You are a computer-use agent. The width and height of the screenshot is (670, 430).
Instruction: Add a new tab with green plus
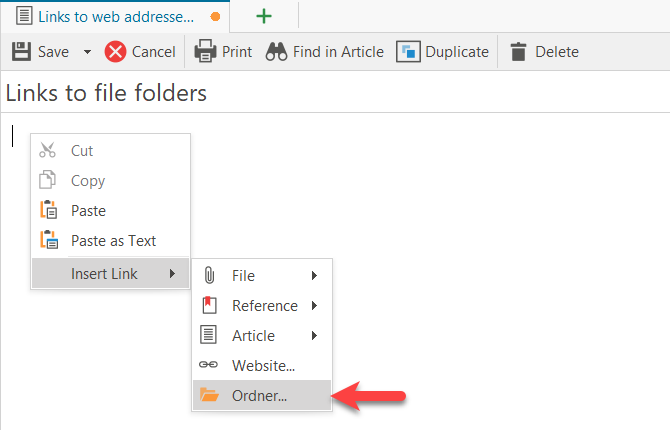click(x=264, y=17)
